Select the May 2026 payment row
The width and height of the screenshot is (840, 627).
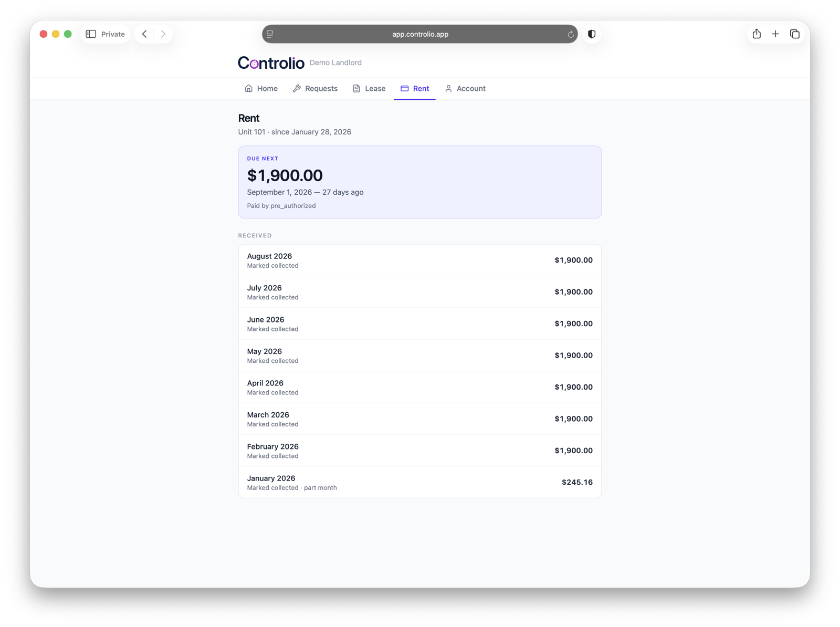coord(420,356)
